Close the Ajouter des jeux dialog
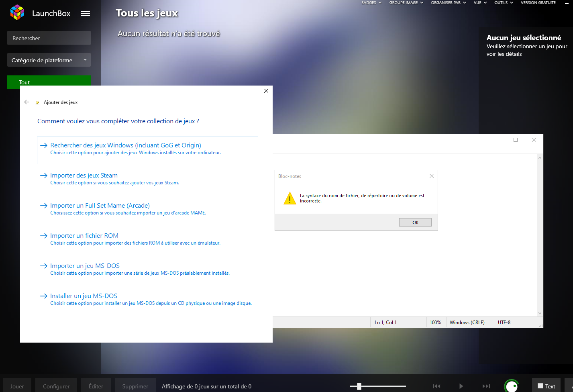This screenshot has width=573, height=392. pyautogui.click(x=266, y=91)
